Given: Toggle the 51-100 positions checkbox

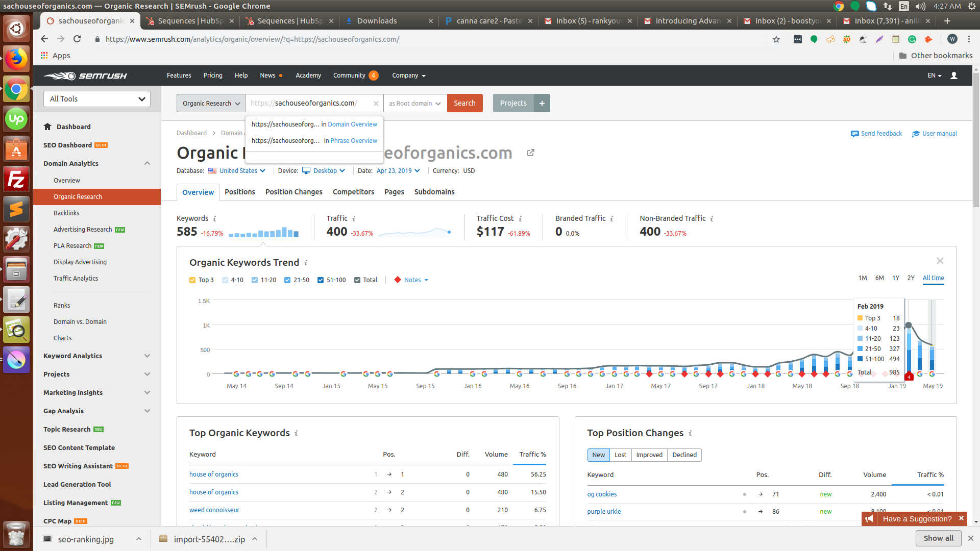Looking at the screenshot, I should tap(321, 280).
